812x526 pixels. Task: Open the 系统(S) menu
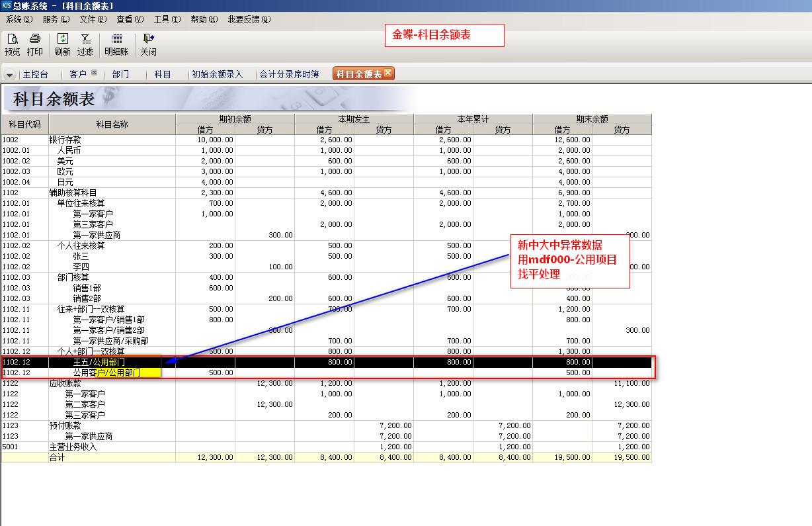(x=19, y=20)
